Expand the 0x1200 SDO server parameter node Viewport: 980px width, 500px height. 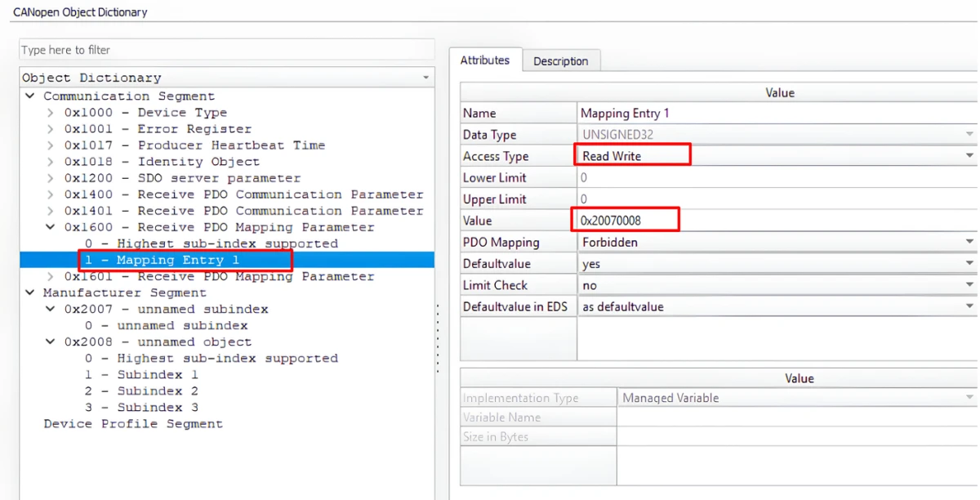click(x=51, y=178)
